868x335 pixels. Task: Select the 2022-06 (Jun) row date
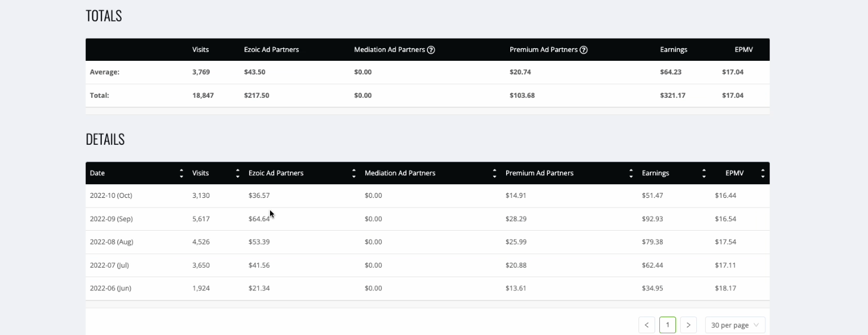(110, 289)
